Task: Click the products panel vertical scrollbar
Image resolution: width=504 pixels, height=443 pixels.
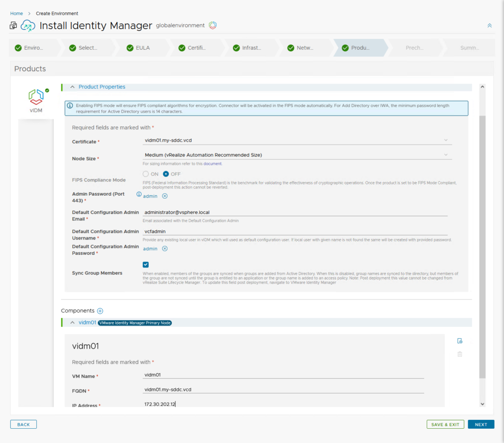Action: pyautogui.click(x=482, y=246)
